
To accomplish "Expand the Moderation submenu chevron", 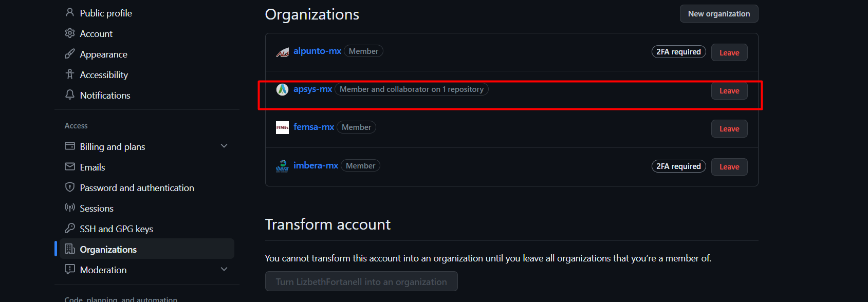I will 224,270.
